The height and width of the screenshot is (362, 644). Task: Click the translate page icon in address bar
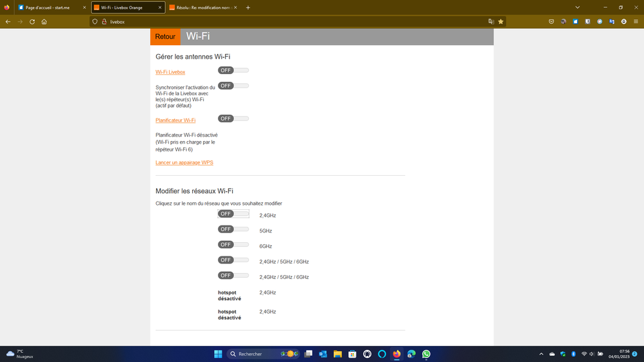point(491,22)
